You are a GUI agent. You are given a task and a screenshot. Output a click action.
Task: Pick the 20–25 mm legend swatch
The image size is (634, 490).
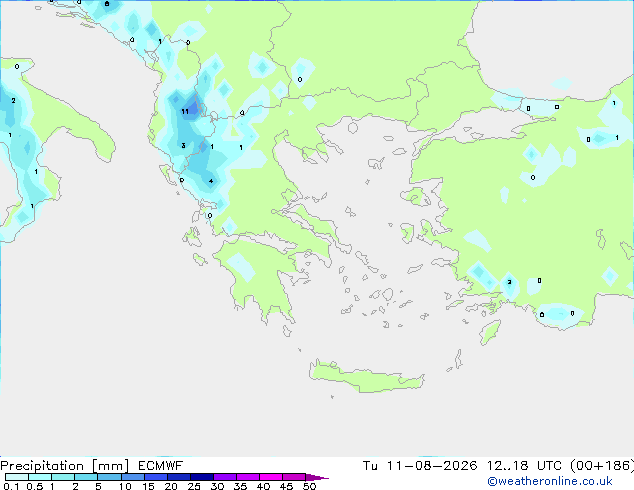pos(179,477)
